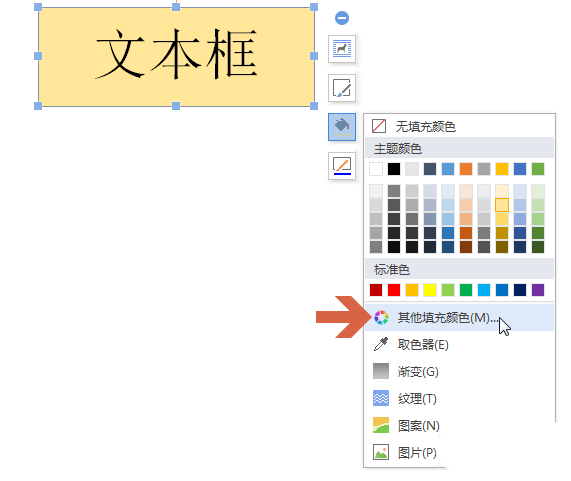Select the yellow standard color swatch
Image resolution: width=571 pixels, height=481 pixels.
coord(430,290)
